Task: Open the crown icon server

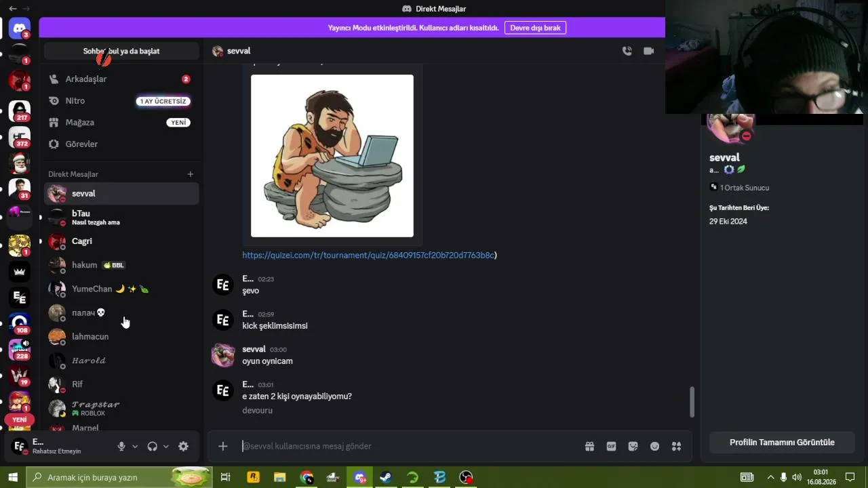Action: coord(20,272)
